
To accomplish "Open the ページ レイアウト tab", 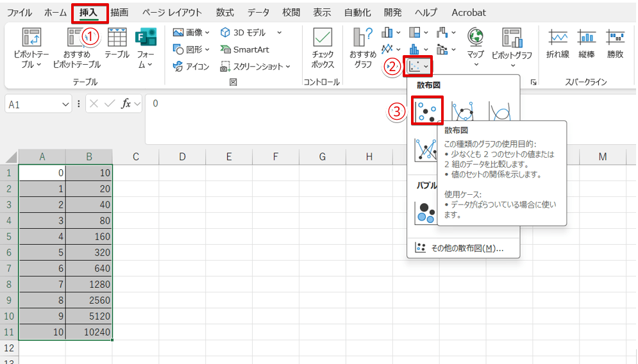I will click(172, 12).
